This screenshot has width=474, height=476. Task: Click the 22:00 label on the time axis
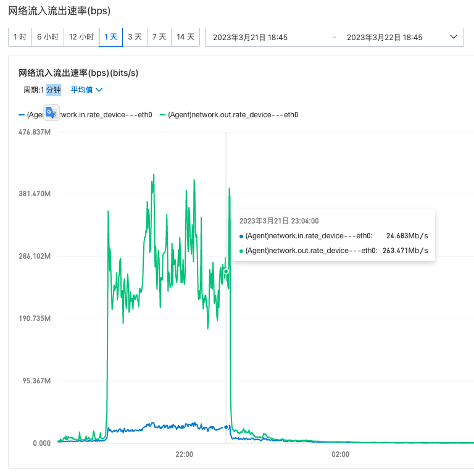[184, 454]
